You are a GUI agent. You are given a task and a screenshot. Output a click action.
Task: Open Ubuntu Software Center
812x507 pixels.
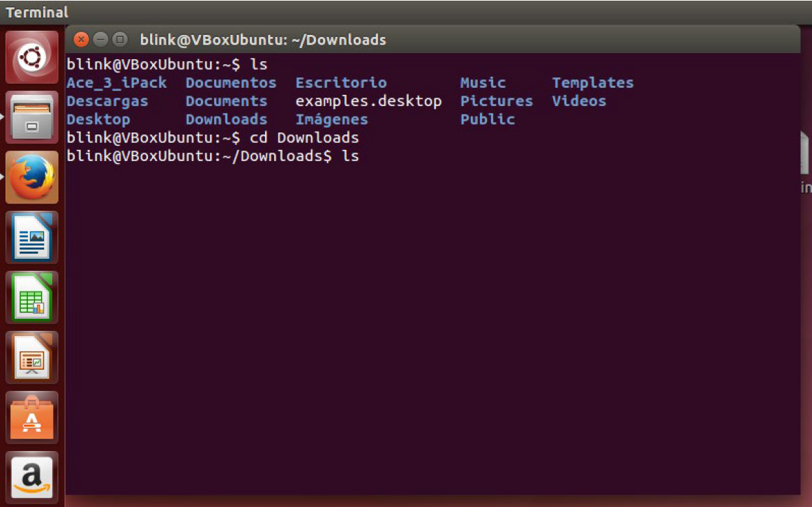[x=31, y=417]
